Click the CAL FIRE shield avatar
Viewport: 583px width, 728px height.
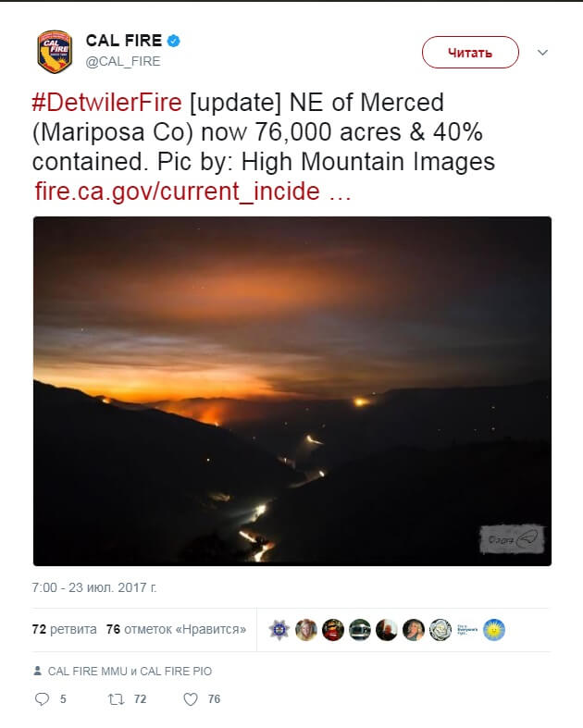click(55, 52)
